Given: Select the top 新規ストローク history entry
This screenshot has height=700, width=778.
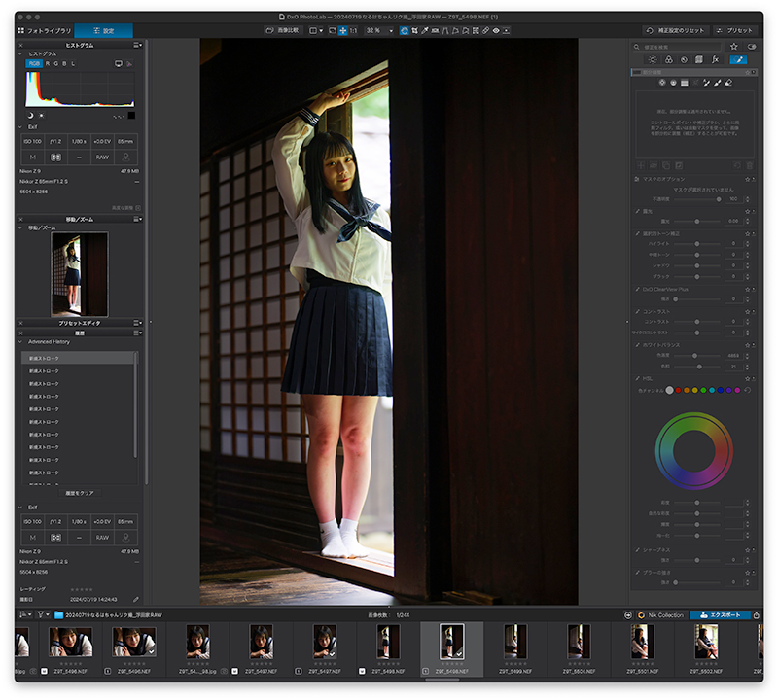Looking at the screenshot, I should coord(78,358).
